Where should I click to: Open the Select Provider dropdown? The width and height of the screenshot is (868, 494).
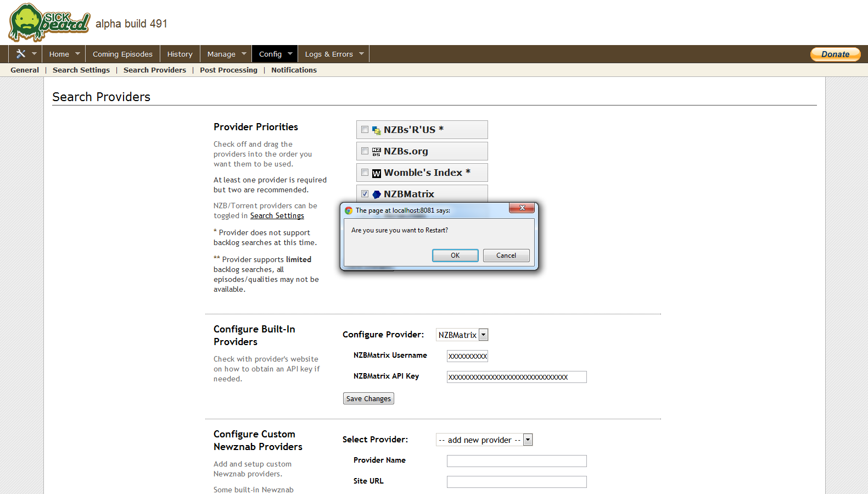[x=484, y=440]
